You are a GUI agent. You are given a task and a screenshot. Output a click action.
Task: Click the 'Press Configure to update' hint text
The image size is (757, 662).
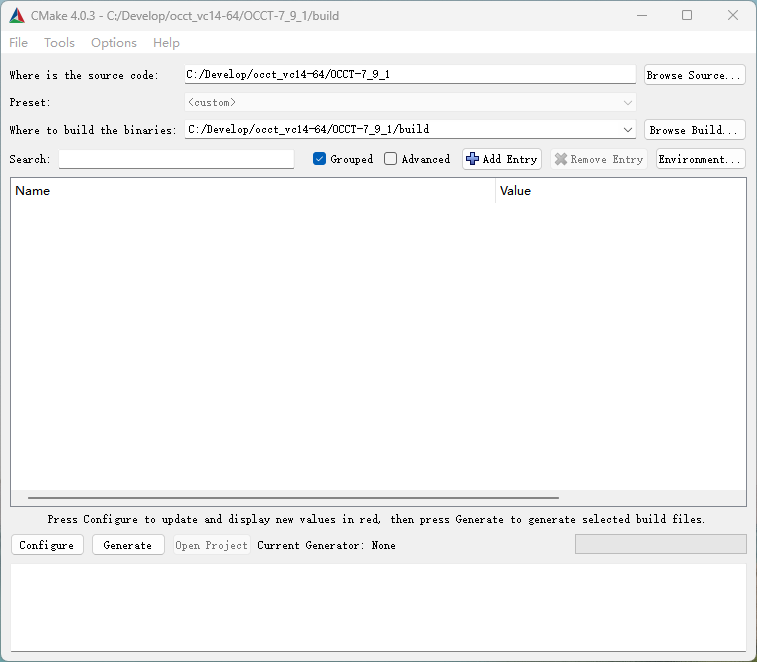[377, 519]
